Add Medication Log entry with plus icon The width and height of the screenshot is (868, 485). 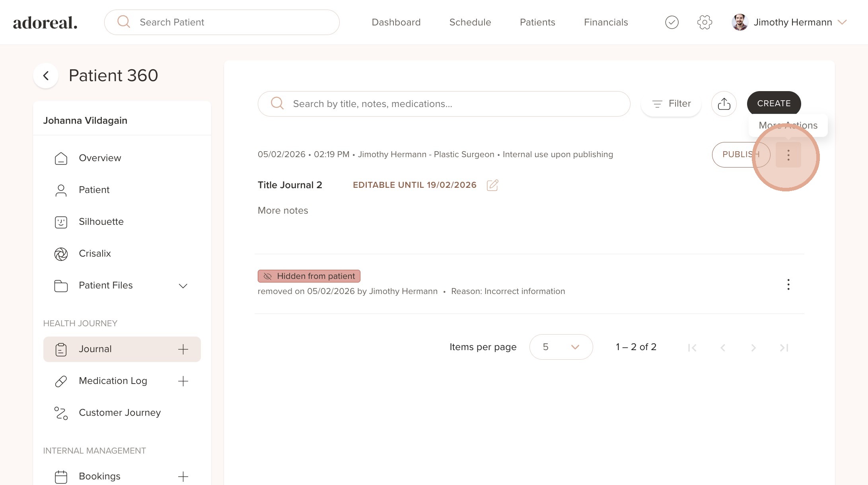tap(183, 381)
